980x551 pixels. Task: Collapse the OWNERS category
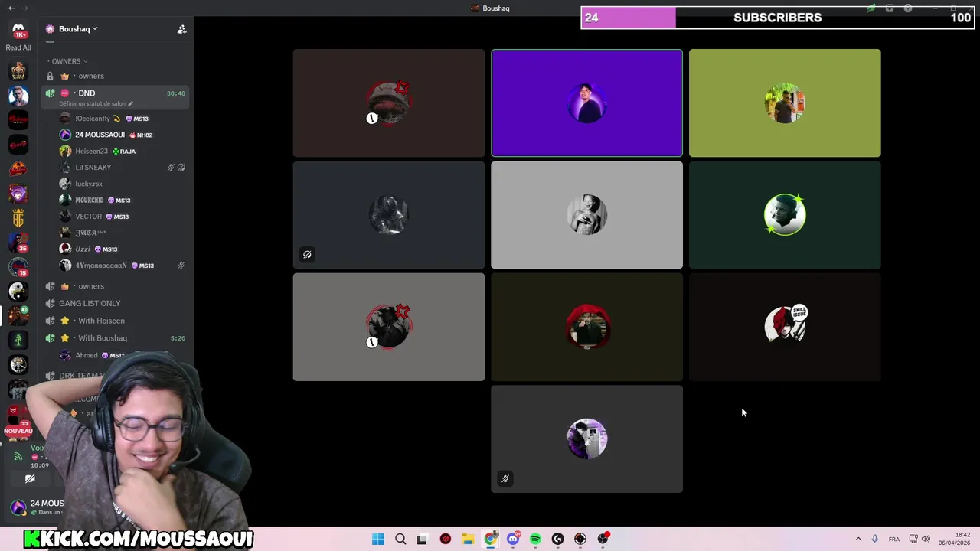pyautogui.click(x=69, y=61)
